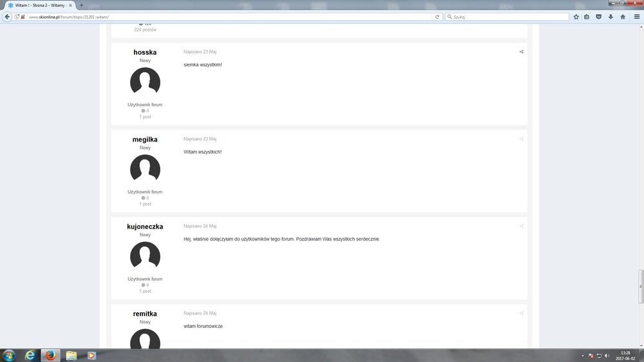Open a new browser tab with plus button
Image resolution: width=644 pixels, height=362 pixels.
[81, 5]
